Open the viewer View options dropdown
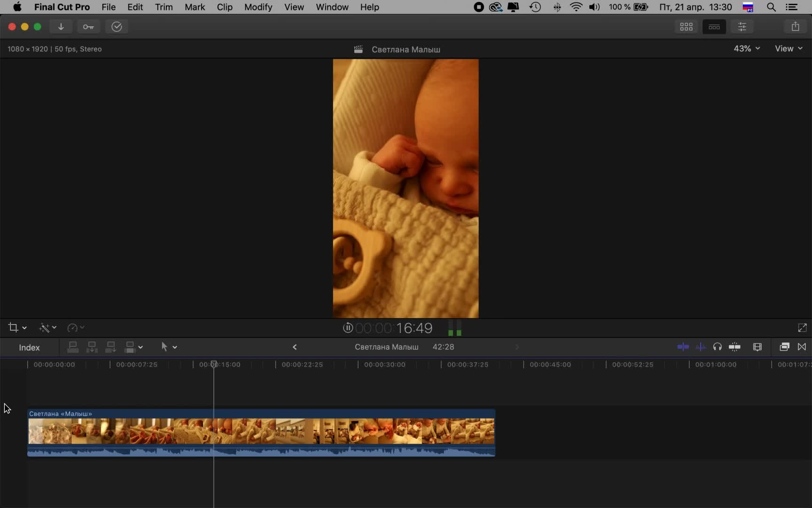The image size is (812, 508). [x=788, y=48]
